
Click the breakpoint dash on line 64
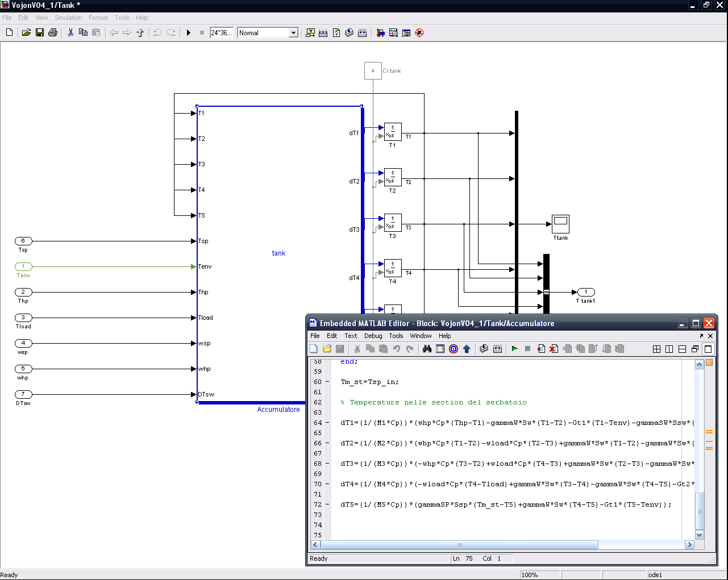[327, 423]
